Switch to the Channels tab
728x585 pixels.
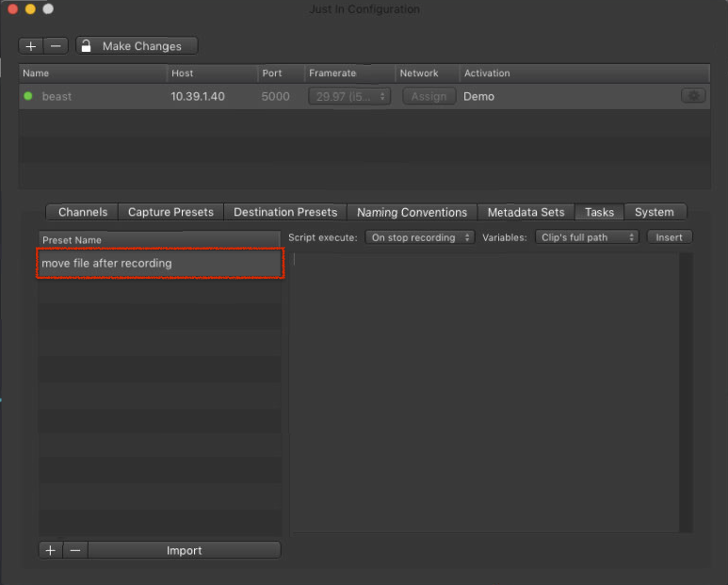click(83, 212)
